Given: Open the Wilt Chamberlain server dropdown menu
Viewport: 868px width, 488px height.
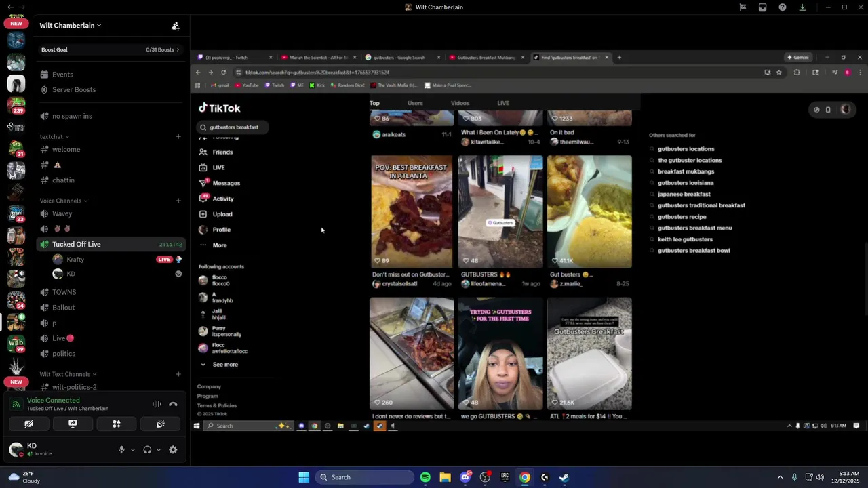Looking at the screenshot, I should point(71,26).
